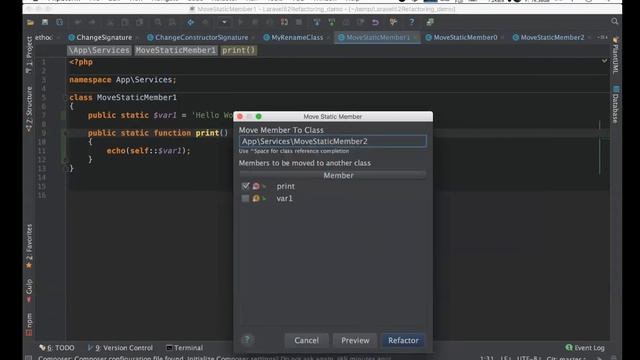Viewport: 640px width, 360px height.
Task: Open the Database tool window on right
Action: click(616, 104)
